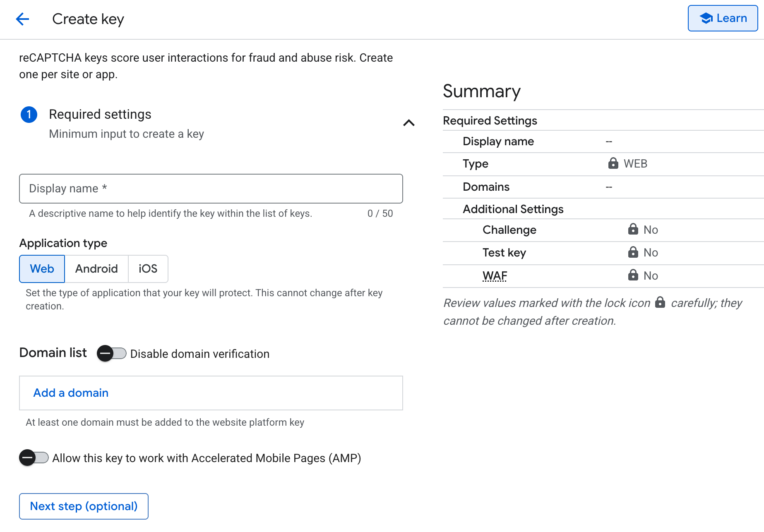
Task: Open the Learn panel button
Action: click(723, 18)
